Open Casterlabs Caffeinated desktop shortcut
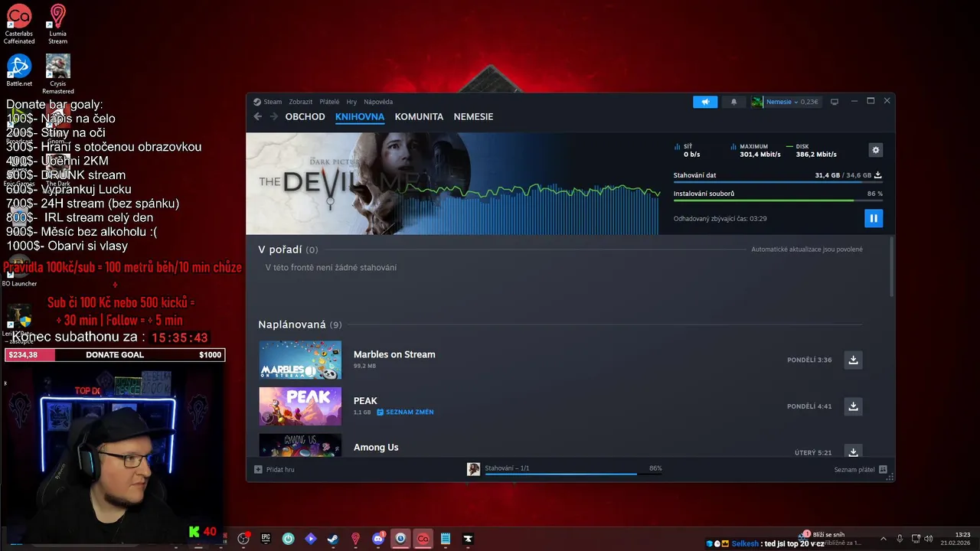 19,24
